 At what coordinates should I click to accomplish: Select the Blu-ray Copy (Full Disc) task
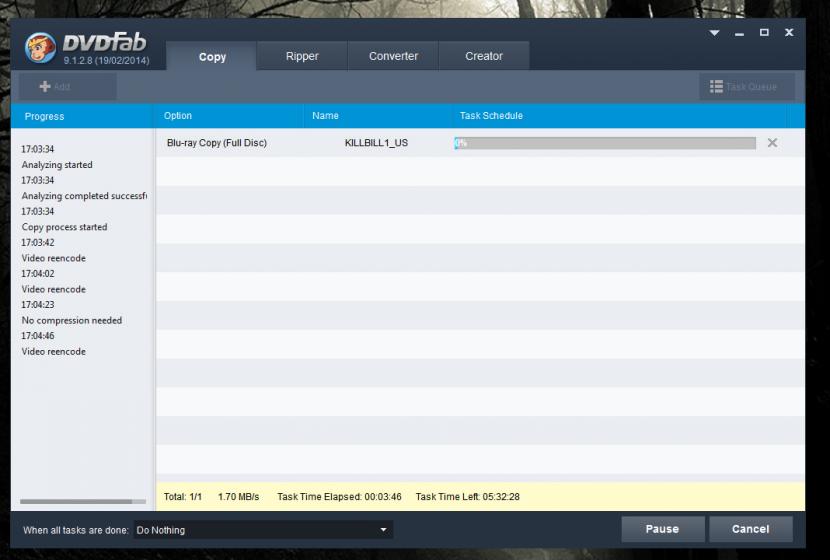(216, 143)
